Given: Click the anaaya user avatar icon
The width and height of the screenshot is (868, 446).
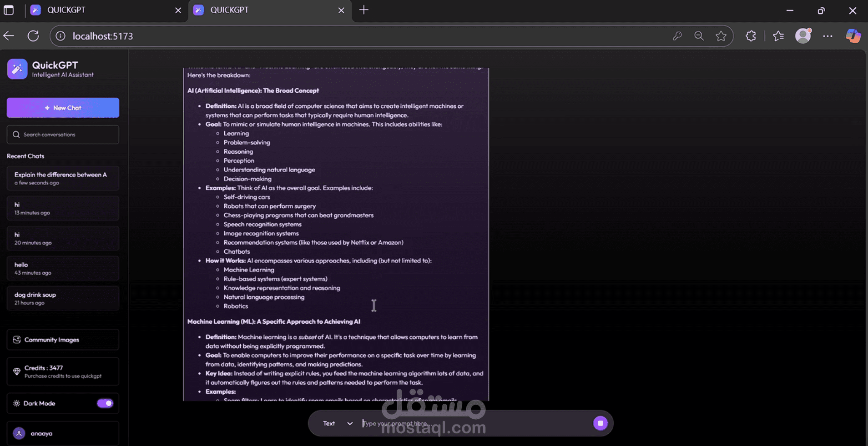Looking at the screenshot, I should (x=19, y=433).
